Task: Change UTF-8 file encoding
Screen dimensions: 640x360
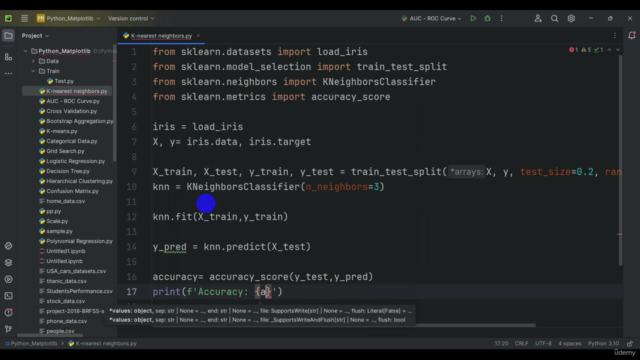Action: (x=543, y=344)
